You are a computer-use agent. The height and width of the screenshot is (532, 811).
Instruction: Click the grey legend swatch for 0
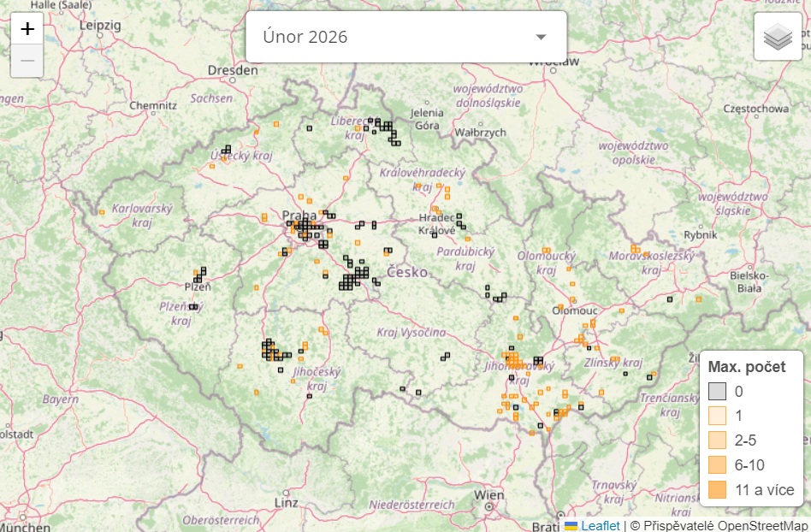point(717,392)
